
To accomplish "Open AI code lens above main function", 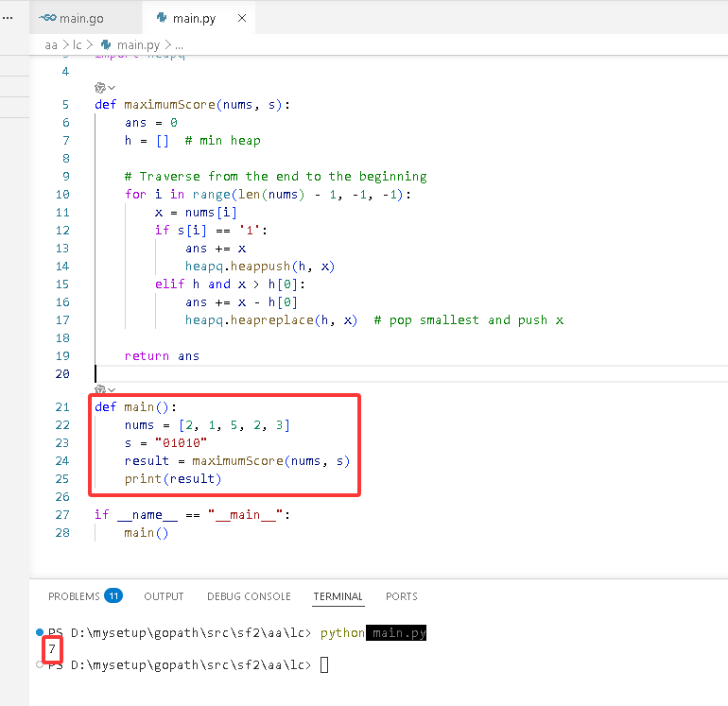I will 100,389.
